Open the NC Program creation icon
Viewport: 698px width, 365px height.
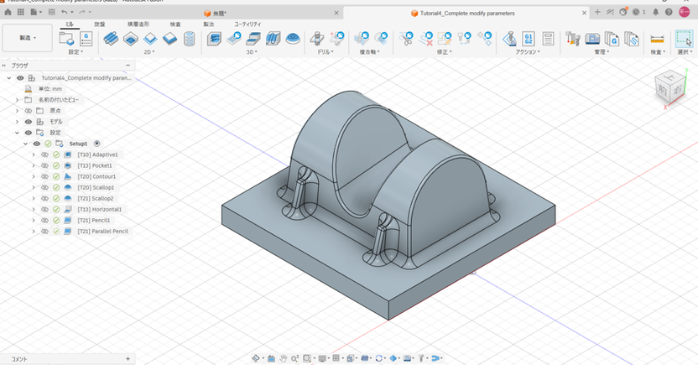tap(86, 39)
